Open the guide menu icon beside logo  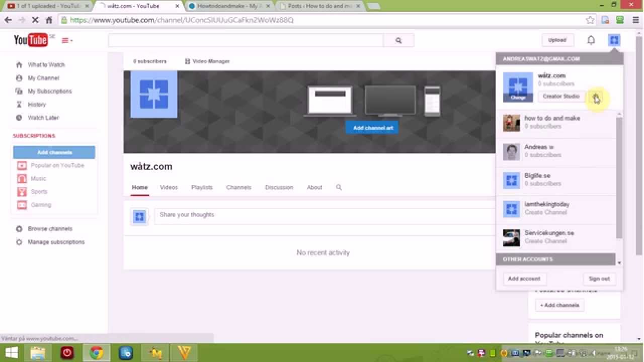pos(67,41)
